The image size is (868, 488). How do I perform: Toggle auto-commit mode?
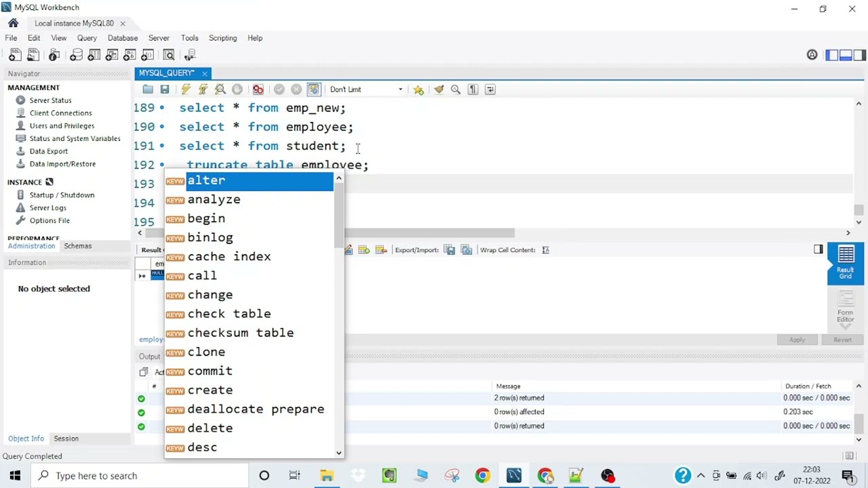[313, 89]
